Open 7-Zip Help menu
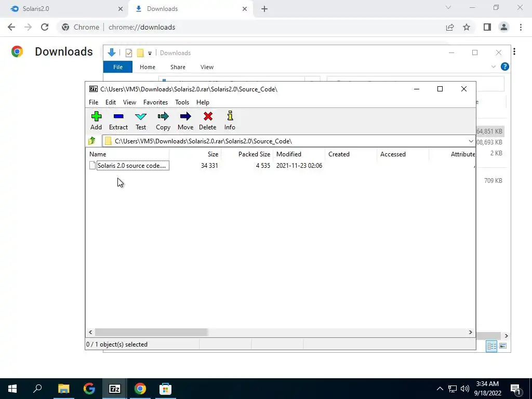The width and height of the screenshot is (532, 399). pos(203,102)
